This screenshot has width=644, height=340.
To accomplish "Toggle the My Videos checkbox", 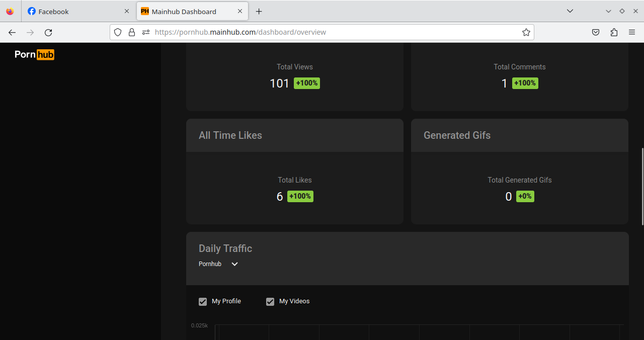I will click(270, 302).
